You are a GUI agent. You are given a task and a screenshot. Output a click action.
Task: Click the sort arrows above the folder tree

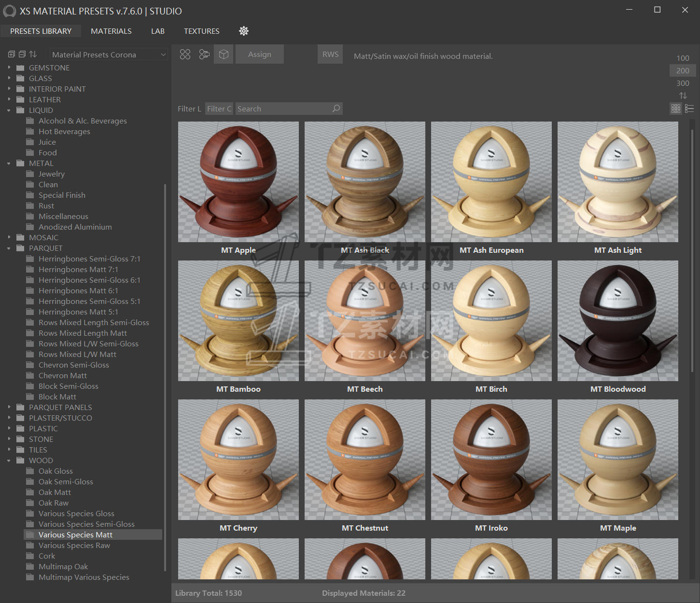click(33, 55)
